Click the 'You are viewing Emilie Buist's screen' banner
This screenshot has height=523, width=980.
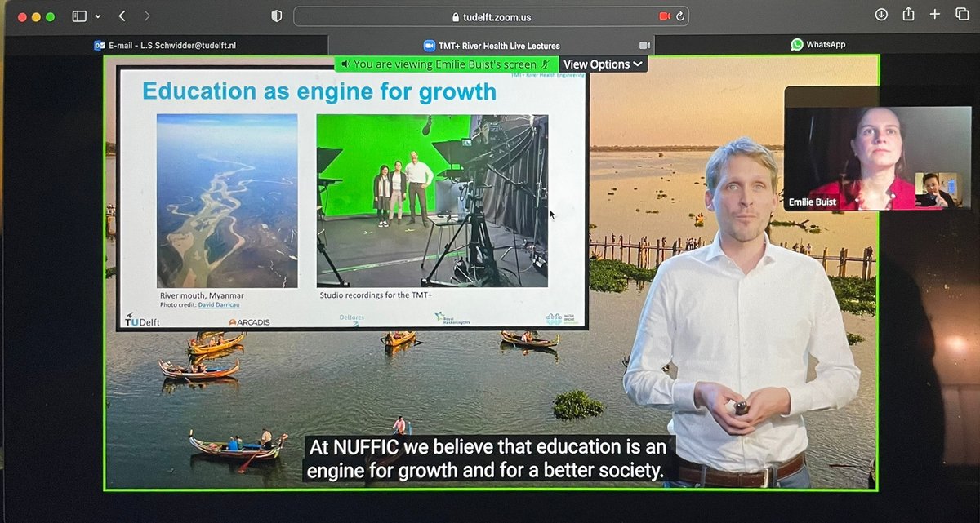click(446, 64)
